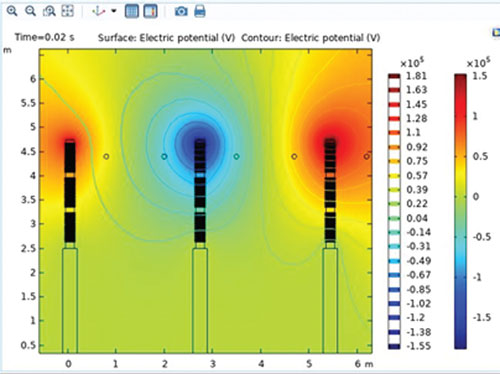Click the contour legend value 0.22

tap(417, 204)
